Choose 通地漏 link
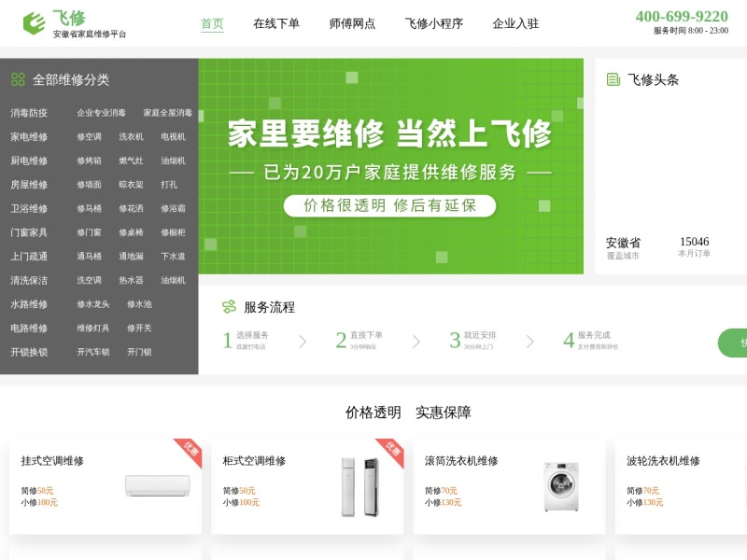 tap(131, 256)
